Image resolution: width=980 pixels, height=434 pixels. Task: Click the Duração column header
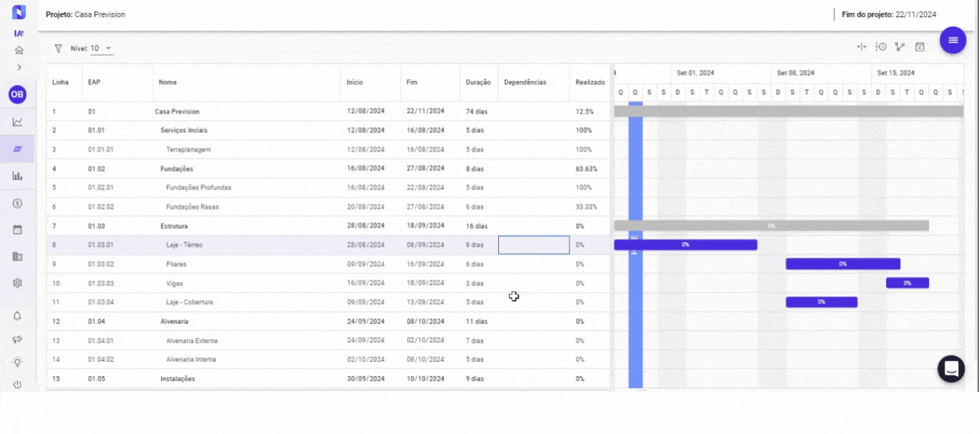point(478,82)
